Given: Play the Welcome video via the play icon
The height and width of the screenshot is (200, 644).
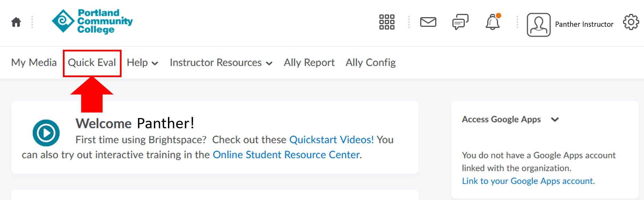Looking at the screenshot, I should point(46,133).
